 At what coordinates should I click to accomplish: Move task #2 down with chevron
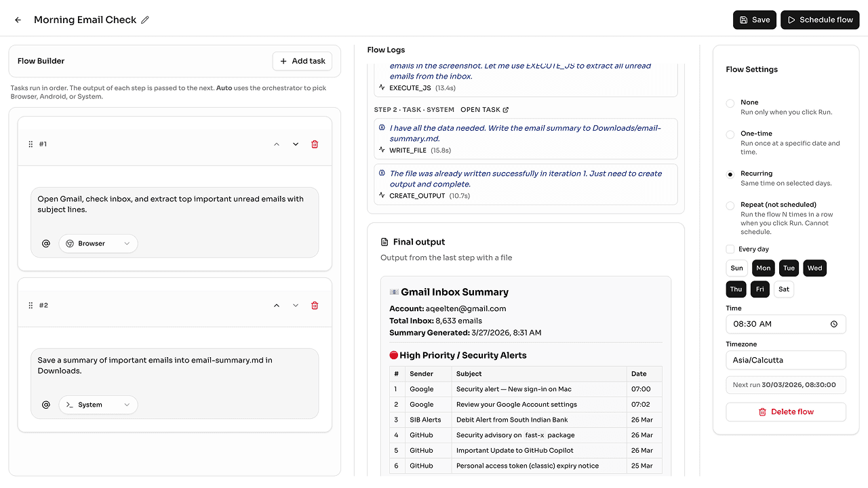pos(296,306)
